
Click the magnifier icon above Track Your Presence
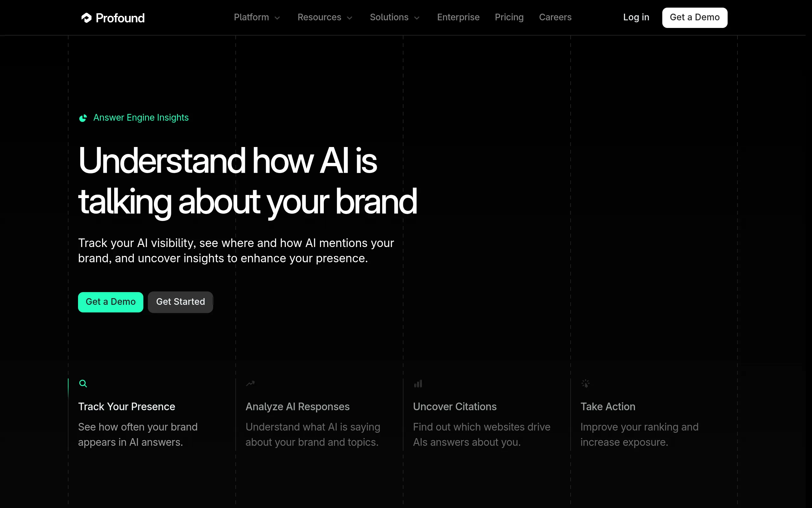[x=83, y=383]
